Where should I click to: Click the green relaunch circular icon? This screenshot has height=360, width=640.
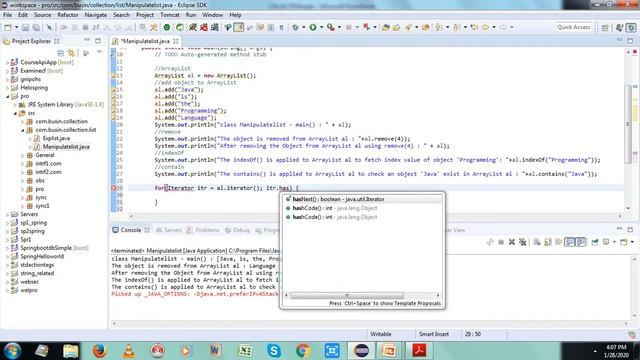[180, 27]
